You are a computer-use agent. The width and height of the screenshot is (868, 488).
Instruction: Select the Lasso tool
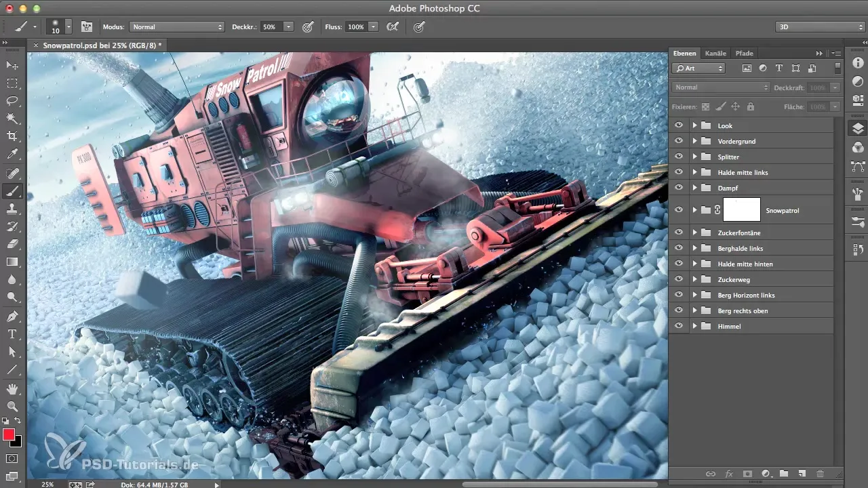(x=12, y=101)
